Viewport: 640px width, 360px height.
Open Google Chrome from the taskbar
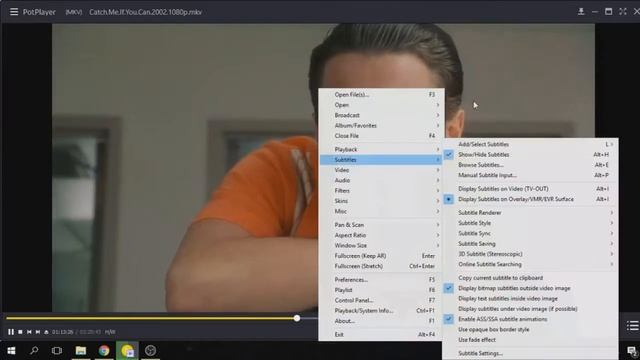pyautogui.click(x=104, y=351)
